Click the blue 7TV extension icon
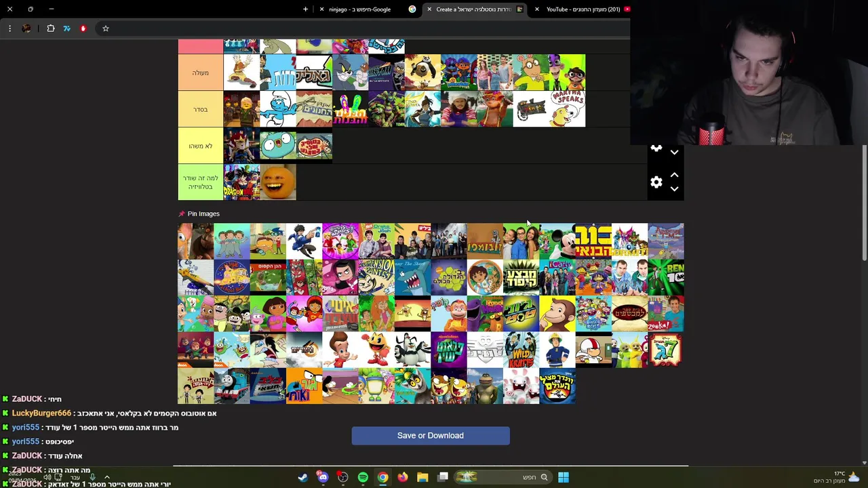Image resolution: width=868 pixels, height=488 pixels. (66, 28)
